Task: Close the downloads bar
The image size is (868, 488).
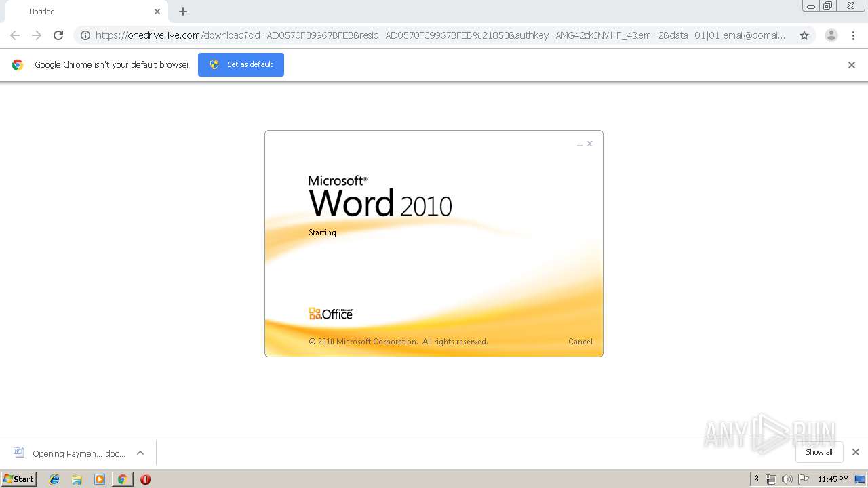Action: pyautogui.click(x=856, y=452)
